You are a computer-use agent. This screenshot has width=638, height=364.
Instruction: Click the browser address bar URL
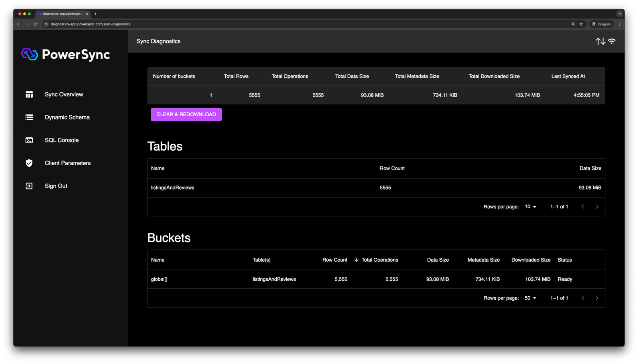91,24
